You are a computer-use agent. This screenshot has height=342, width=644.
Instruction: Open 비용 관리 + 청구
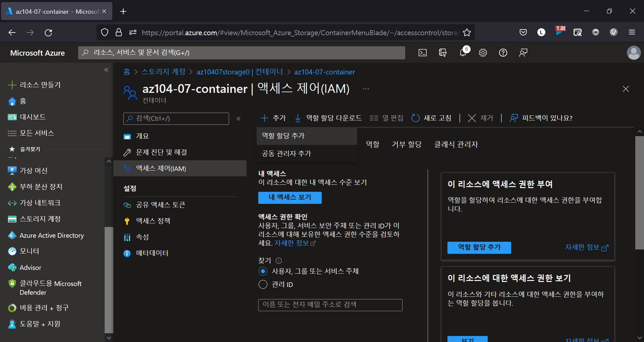(38, 308)
